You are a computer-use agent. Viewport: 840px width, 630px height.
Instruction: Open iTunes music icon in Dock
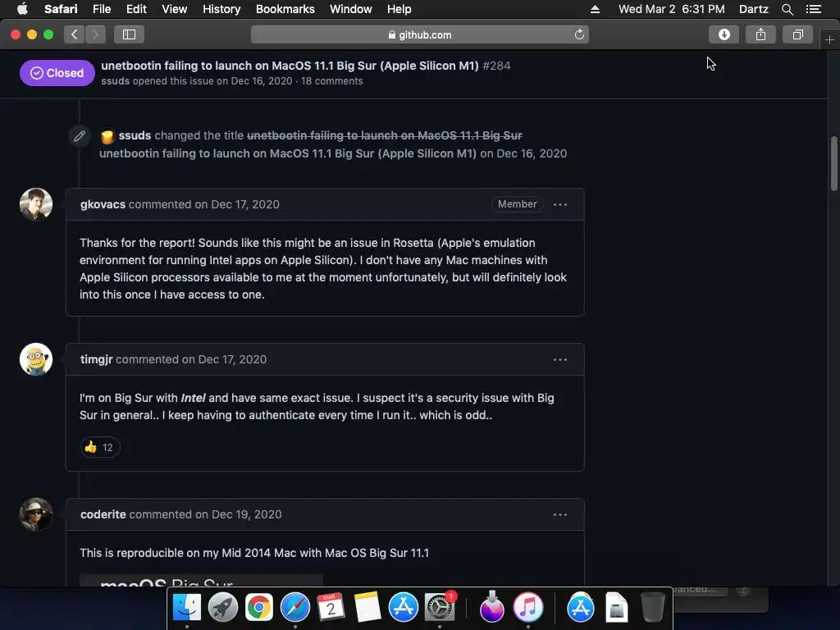tap(528, 608)
